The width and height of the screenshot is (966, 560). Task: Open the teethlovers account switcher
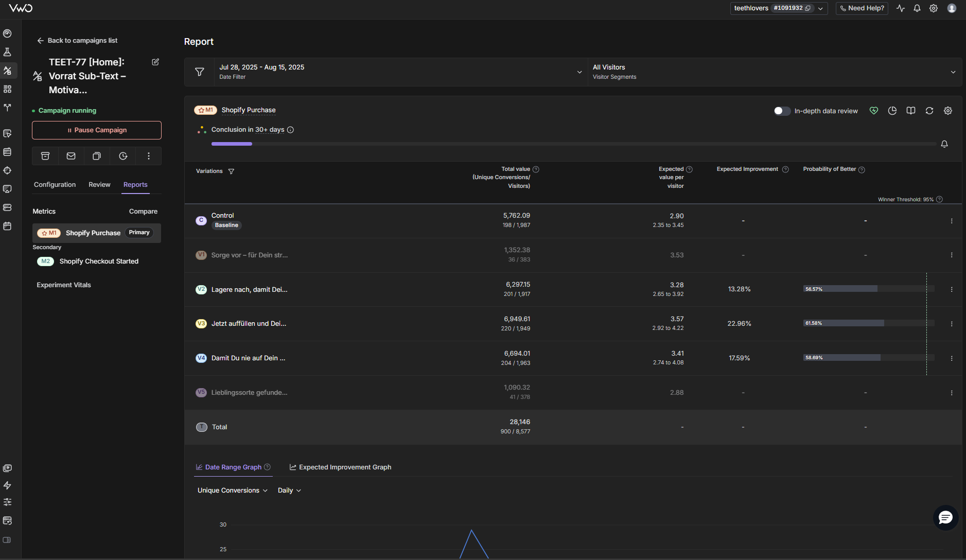click(x=778, y=8)
